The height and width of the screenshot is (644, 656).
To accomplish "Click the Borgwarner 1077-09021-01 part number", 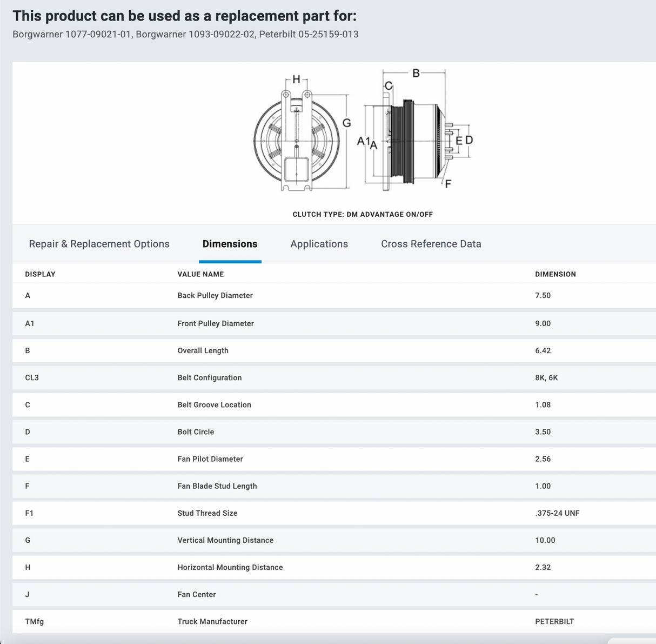I will (71, 35).
